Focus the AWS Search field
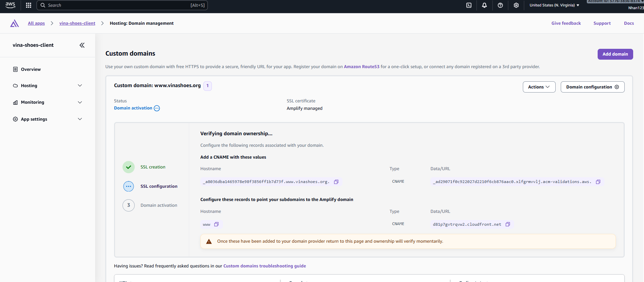644x282 pixels. tap(122, 5)
